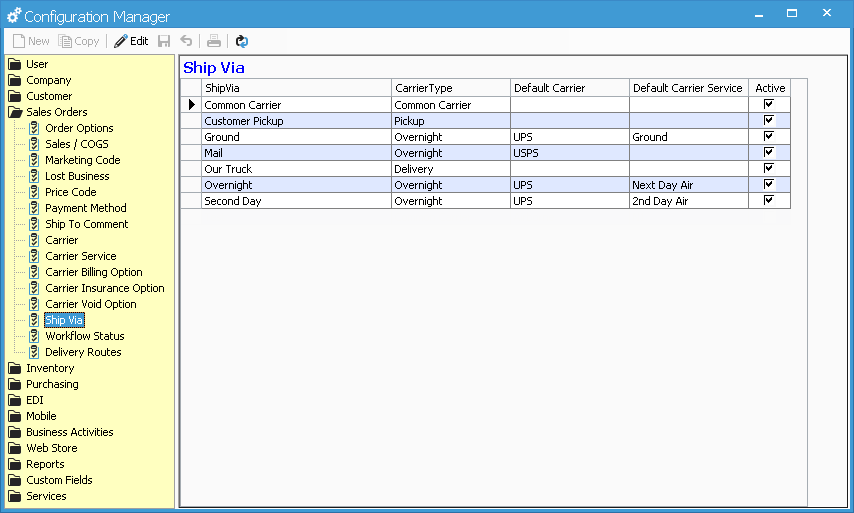Click the 2nd Day Air cell
Image resolution: width=854 pixels, height=513 pixels.
tap(689, 201)
